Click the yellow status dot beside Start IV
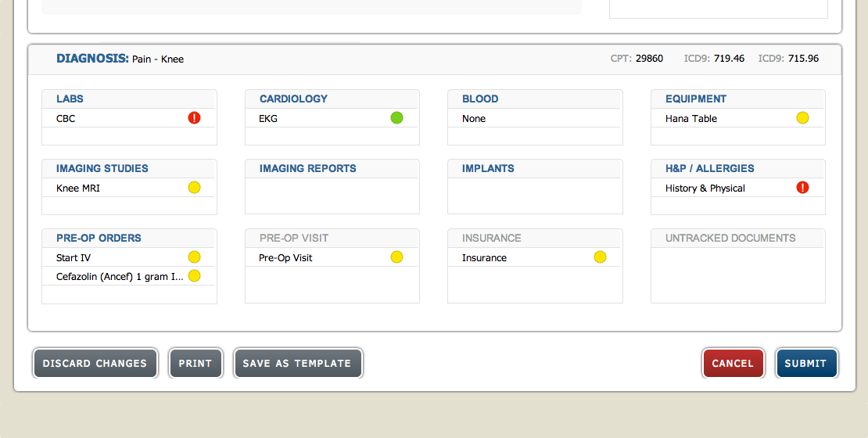868x438 pixels. (x=194, y=257)
